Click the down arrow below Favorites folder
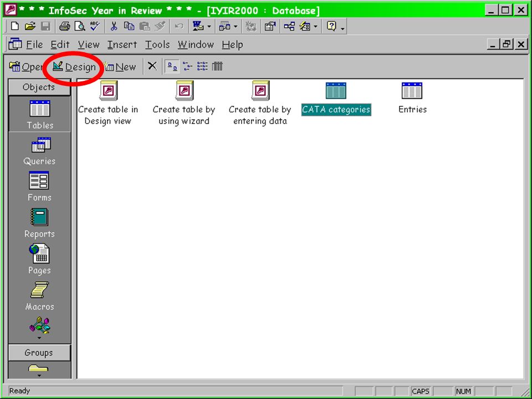The height and width of the screenshot is (399, 532). pyautogui.click(x=39, y=375)
